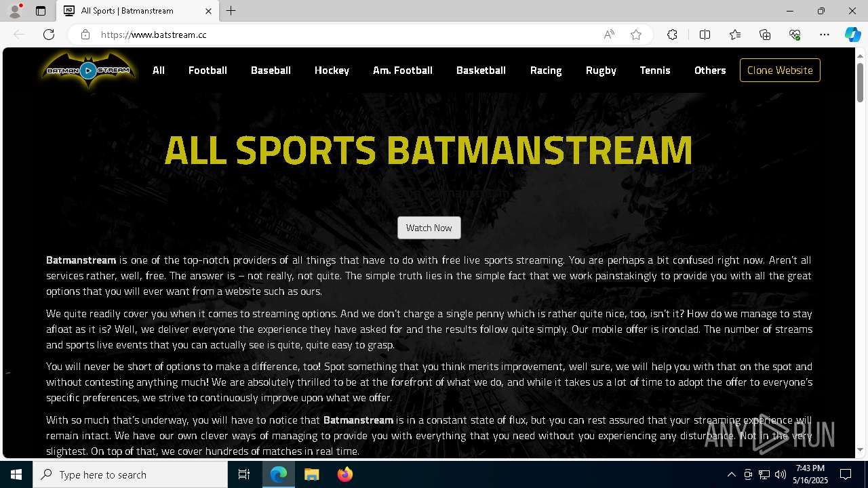
Task: Select the All sports menu item
Action: coord(159,70)
